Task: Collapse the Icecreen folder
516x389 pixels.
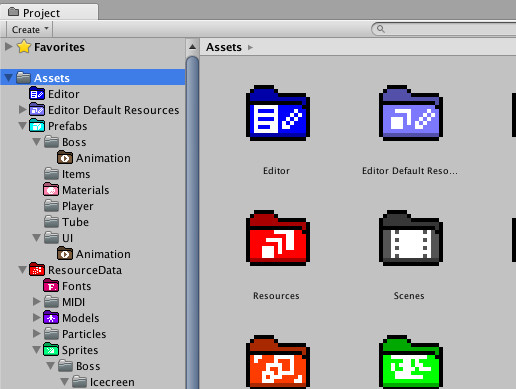Action: pyautogui.click(x=65, y=382)
